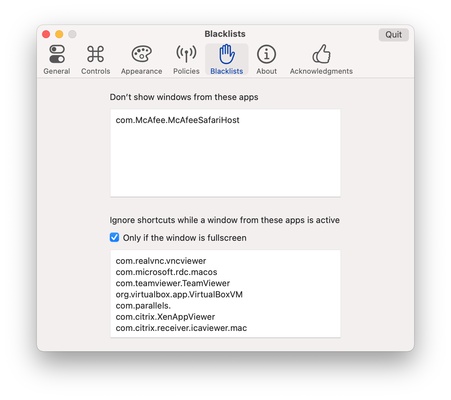Select com.teamviewer.TeamViewer line
This screenshot has height=400, width=451.
(173, 283)
